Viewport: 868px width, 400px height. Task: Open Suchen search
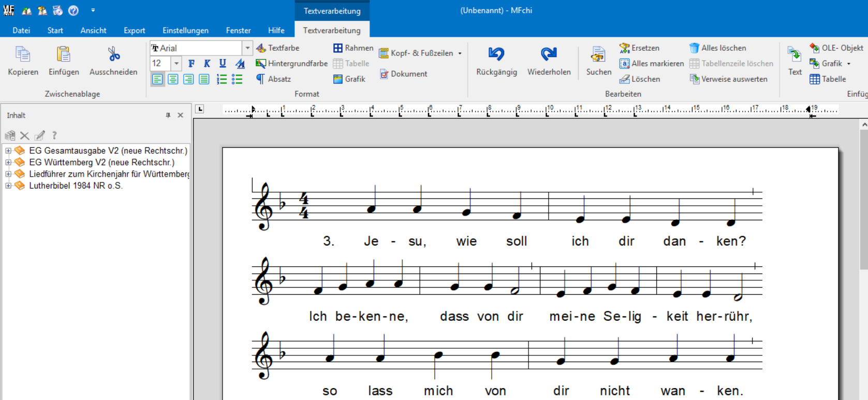click(598, 61)
